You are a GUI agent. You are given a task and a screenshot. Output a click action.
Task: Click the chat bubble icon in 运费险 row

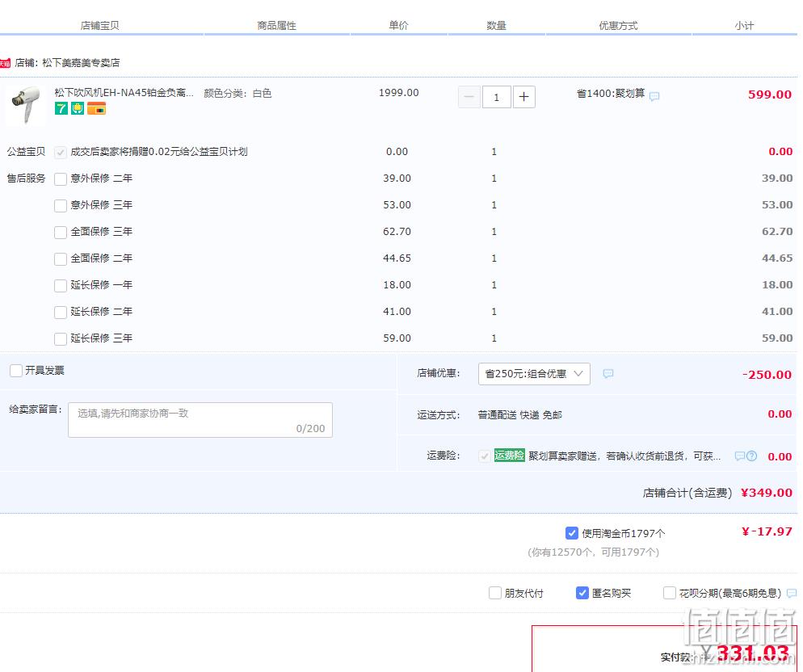click(x=739, y=456)
